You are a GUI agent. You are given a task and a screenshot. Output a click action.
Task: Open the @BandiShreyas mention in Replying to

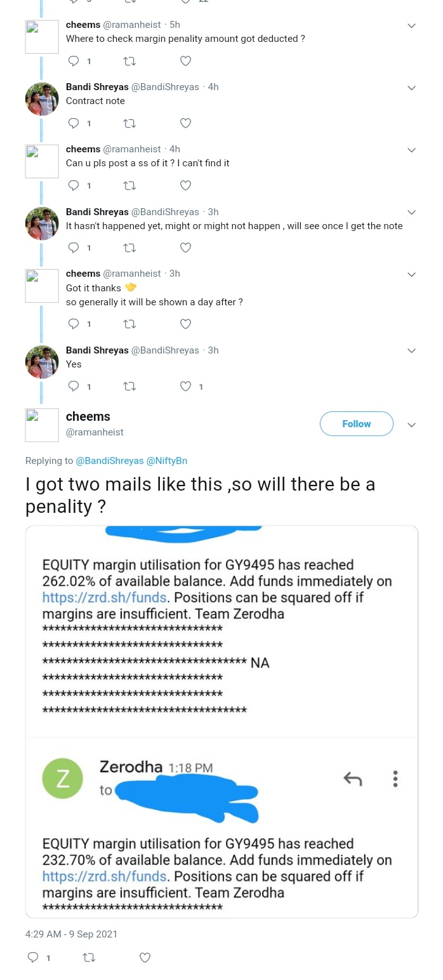coord(110,461)
